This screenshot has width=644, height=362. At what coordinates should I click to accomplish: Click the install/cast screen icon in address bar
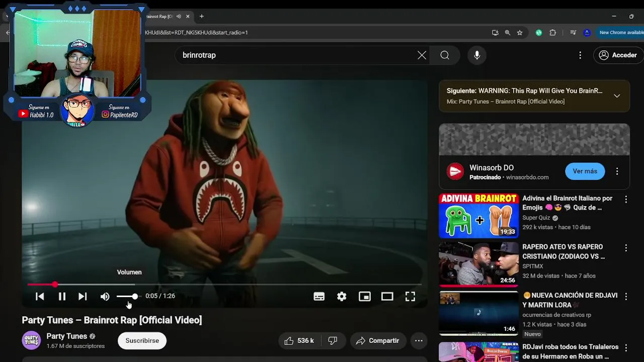pyautogui.click(x=495, y=33)
